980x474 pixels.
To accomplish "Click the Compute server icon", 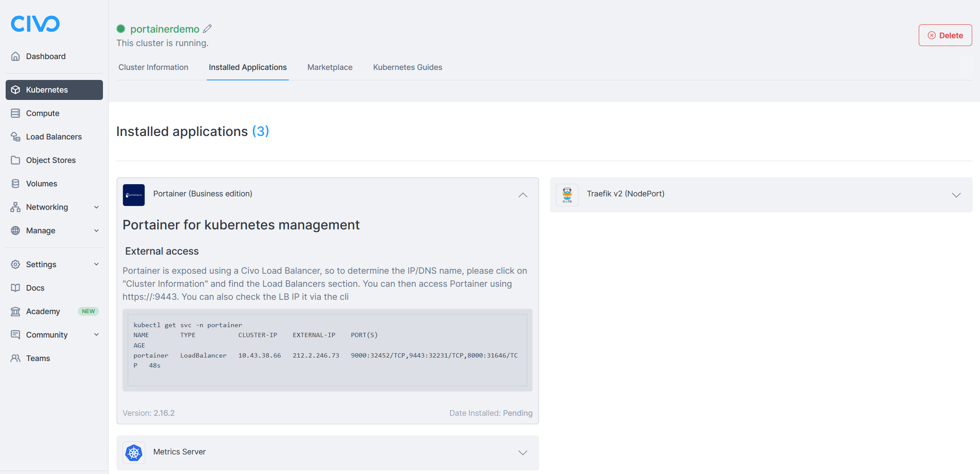I will [x=16, y=113].
